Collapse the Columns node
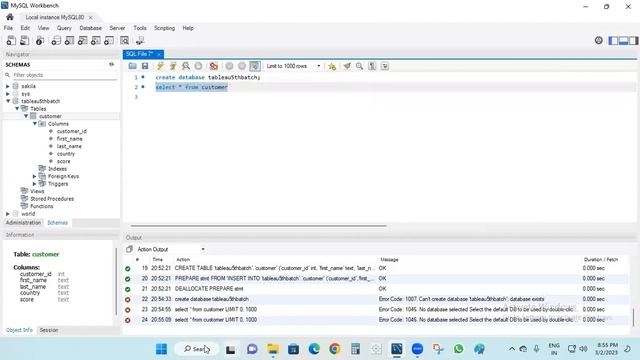The width and height of the screenshot is (640, 360). click(x=35, y=123)
